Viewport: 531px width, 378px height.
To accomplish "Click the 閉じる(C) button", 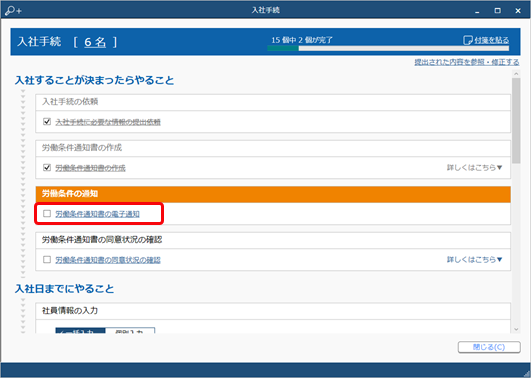I will (x=489, y=347).
